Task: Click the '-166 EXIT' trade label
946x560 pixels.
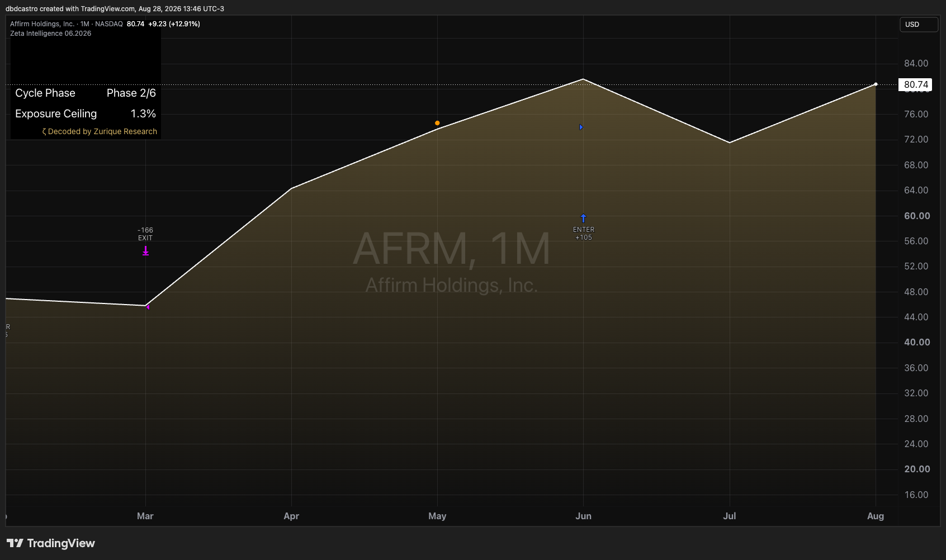Action: (145, 234)
